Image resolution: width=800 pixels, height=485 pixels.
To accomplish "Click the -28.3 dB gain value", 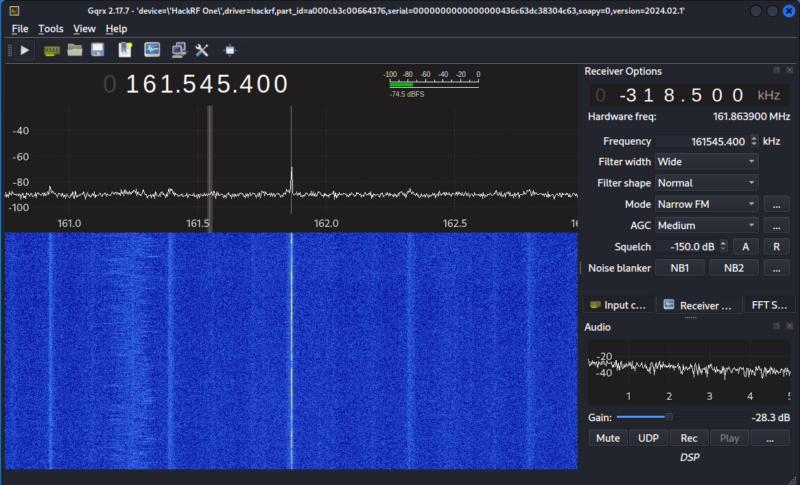I will (770, 418).
